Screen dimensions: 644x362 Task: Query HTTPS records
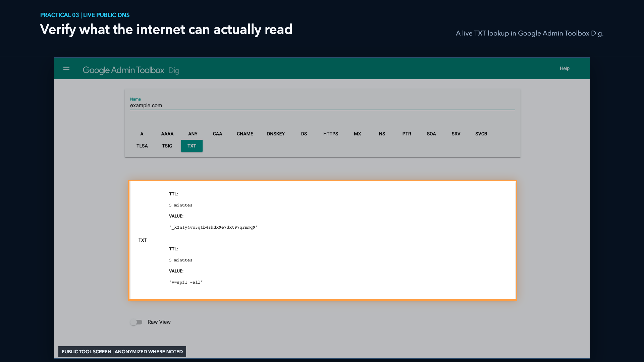pyautogui.click(x=331, y=134)
